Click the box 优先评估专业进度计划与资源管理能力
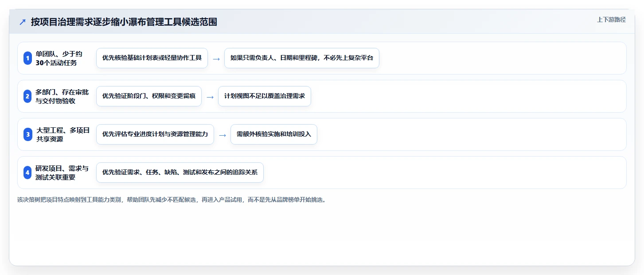This screenshot has height=275, width=644. (155, 134)
